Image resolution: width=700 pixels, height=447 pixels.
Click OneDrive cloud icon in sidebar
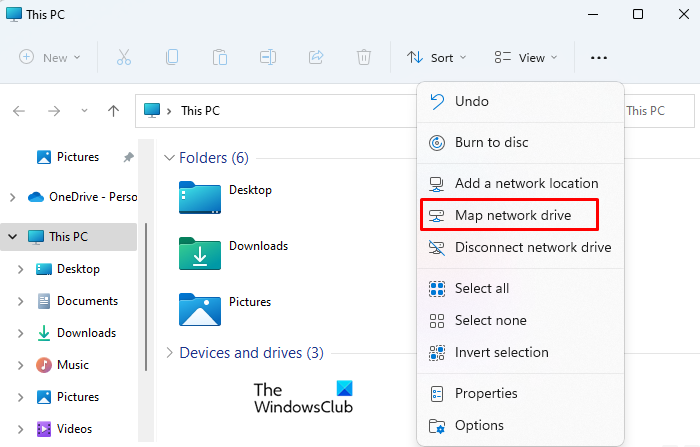click(x=36, y=197)
